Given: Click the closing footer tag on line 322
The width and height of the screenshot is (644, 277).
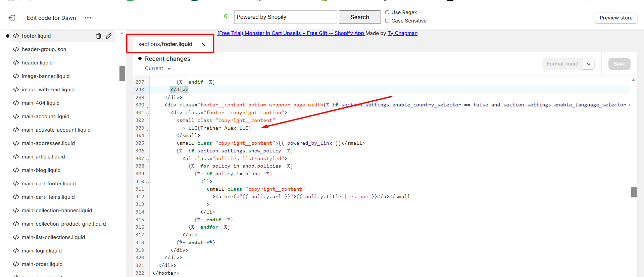Looking at the screenshot, I should pyautogui.click(x=166, y=273).
